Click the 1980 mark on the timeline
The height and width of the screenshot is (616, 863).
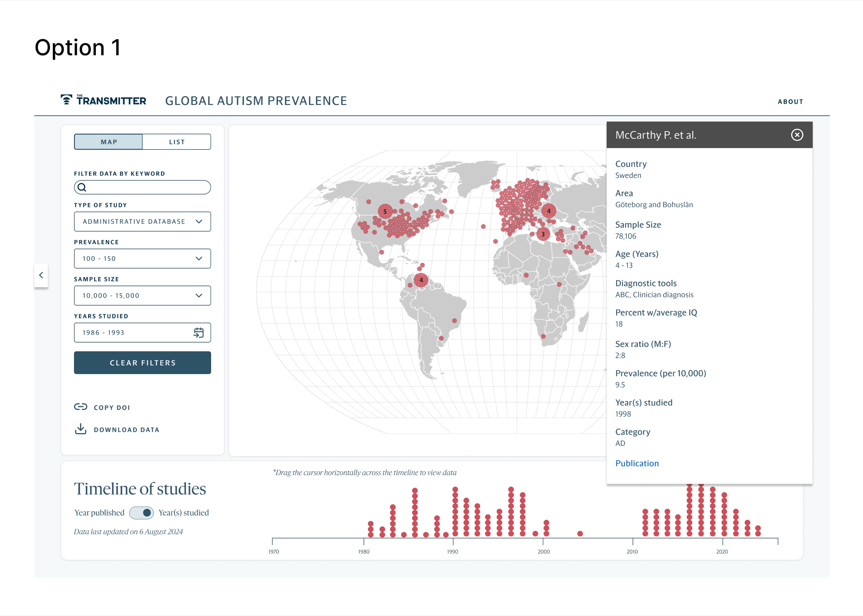(363, 552)
